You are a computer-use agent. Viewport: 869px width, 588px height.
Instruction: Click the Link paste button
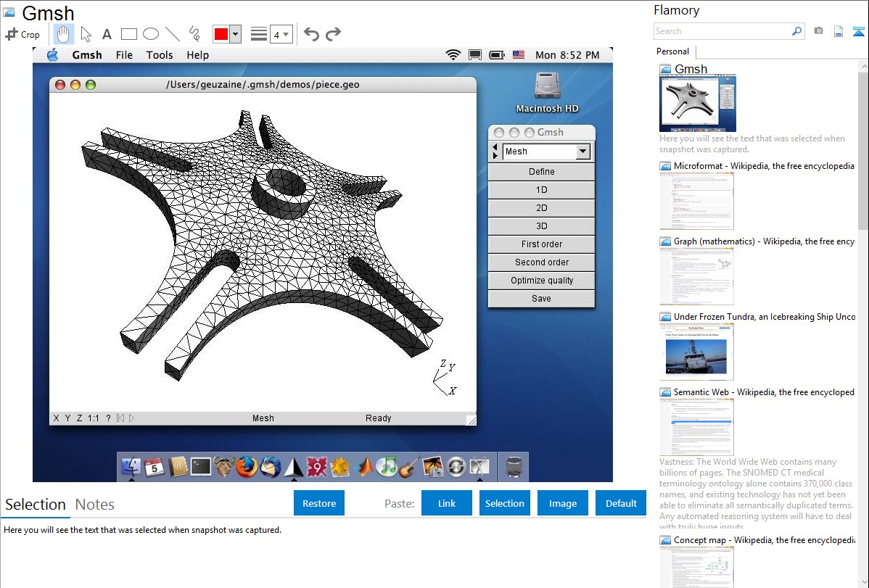pos(447,503)
